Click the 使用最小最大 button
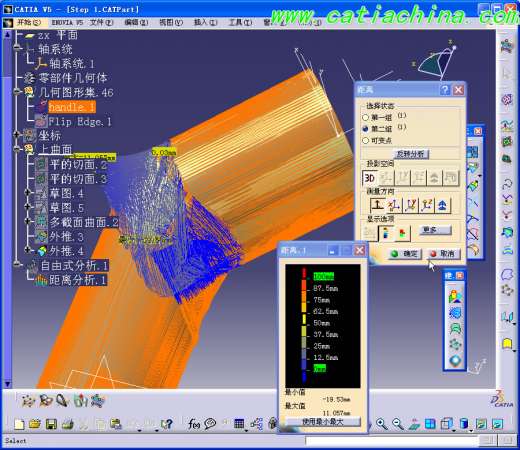 (x=323, y=422)
